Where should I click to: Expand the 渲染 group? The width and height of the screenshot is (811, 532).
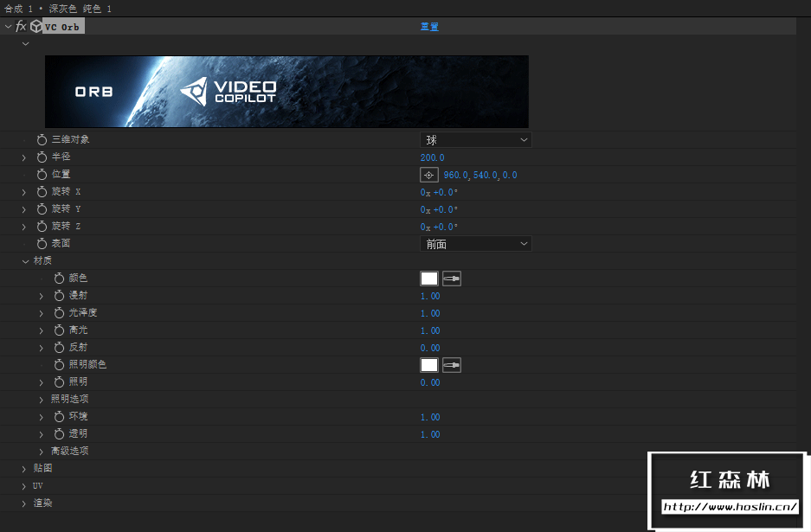(x=23, y=503)
